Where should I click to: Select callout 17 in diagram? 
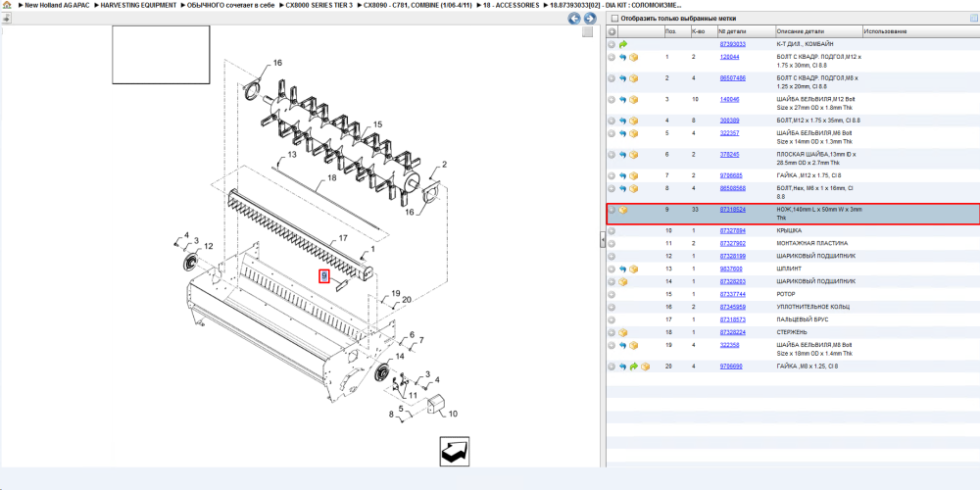[x=342, y=238]
